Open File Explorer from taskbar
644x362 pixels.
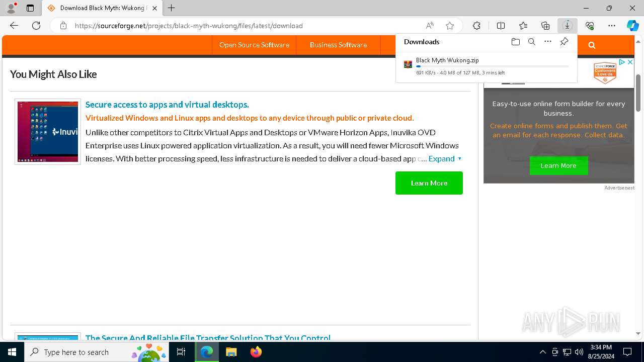pyautogui.click(x=231, y=352)
